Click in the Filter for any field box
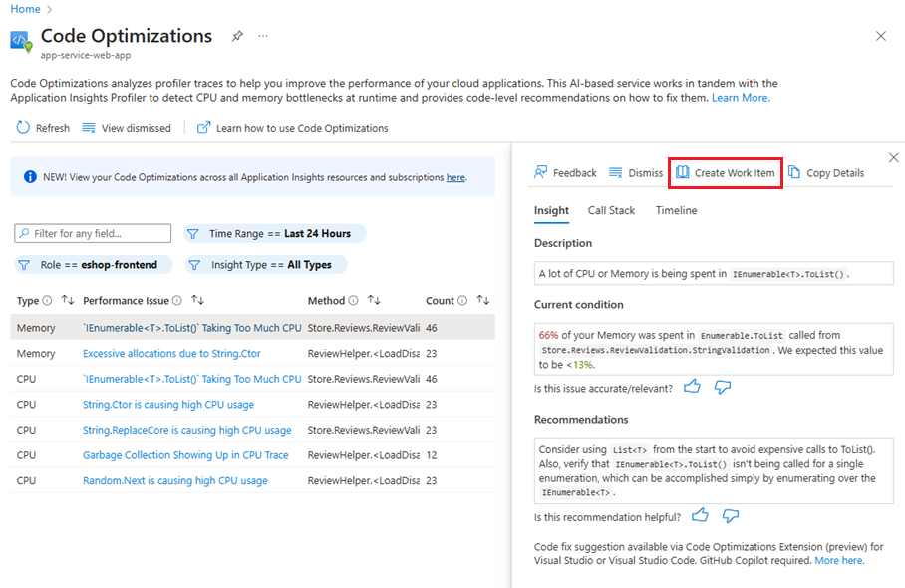The height and width of the screenshot is (588, 905). [94, 234]
